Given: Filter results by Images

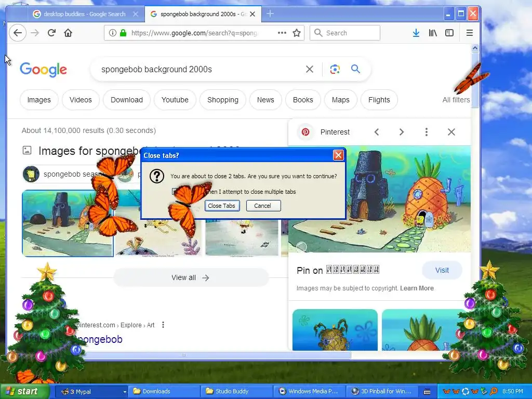Looking at the screenshot, I should click(x=39, y=100).
